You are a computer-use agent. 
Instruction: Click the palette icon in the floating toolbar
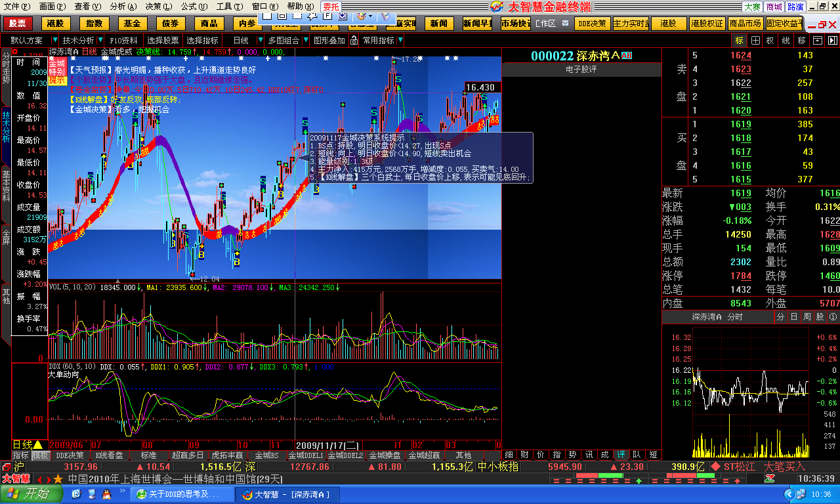click(x=362, y=15)
